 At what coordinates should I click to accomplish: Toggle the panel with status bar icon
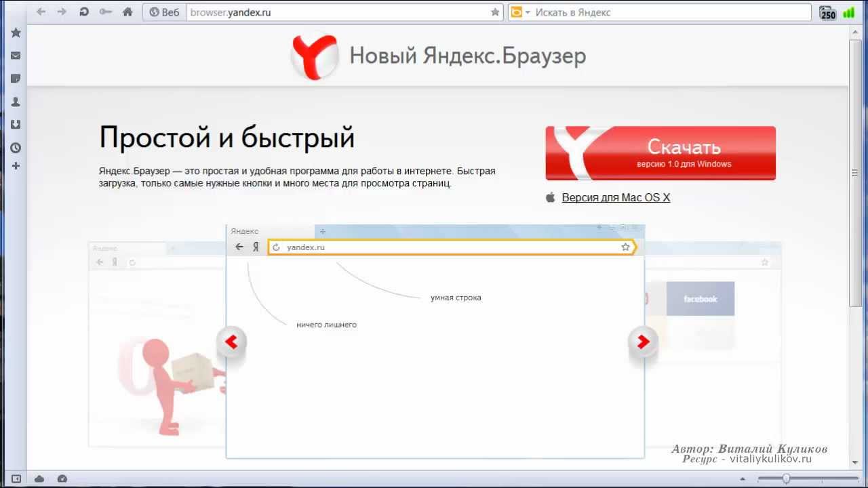16,479
